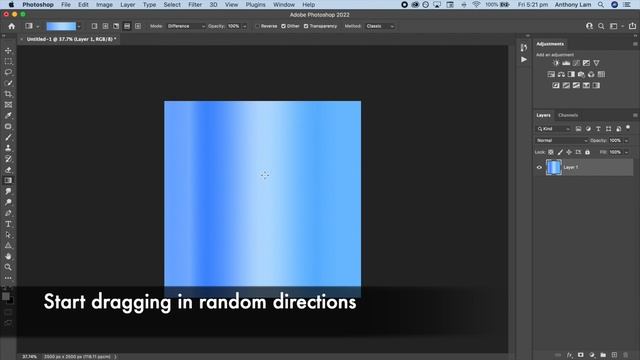
Task: Choose the Angle Gradient style icon
Action: (116, 26)
